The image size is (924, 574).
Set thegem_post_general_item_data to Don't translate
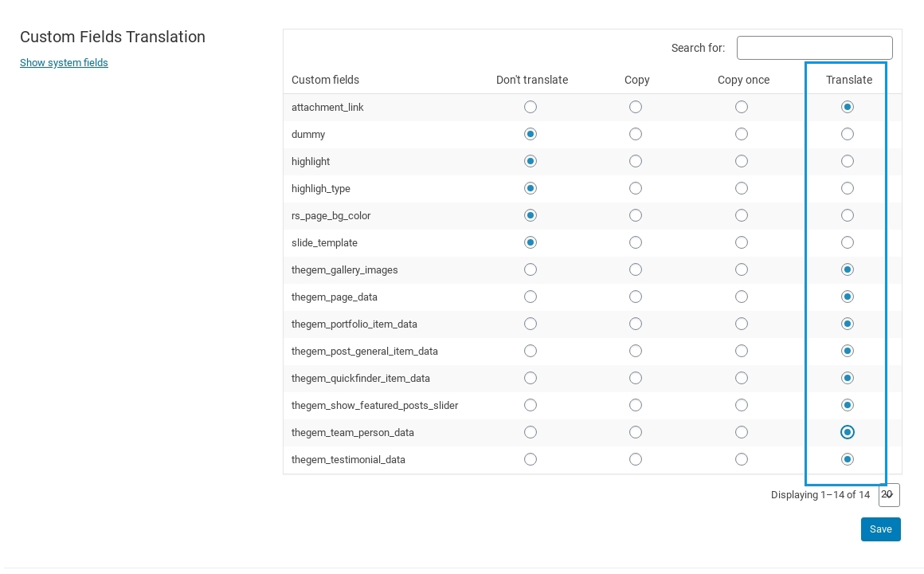[531, 351]
